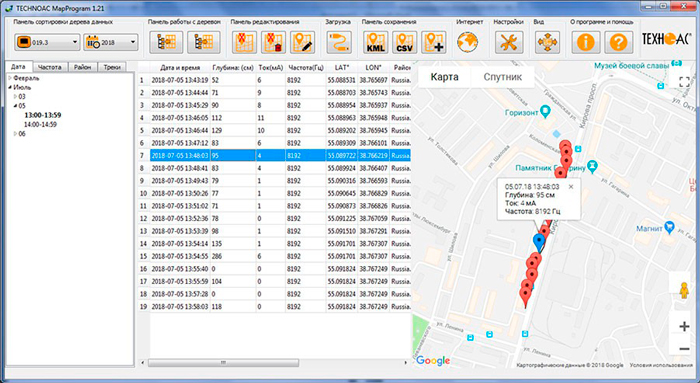
Task: Save track as KML icon
Action: point(375,42)
